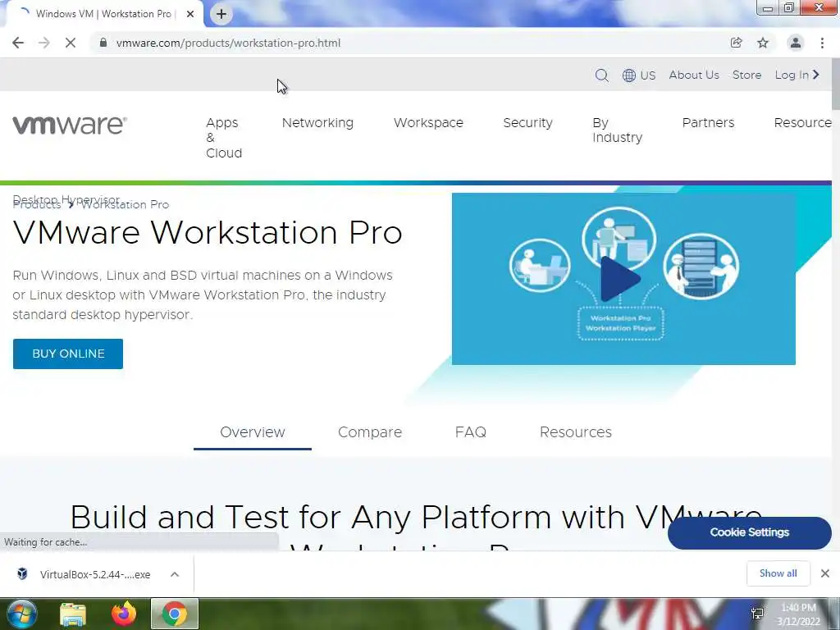Close the Windows VM Workstation Pro tab
Image resolution: width=840 pixels, height=630 pixels.
190,14
